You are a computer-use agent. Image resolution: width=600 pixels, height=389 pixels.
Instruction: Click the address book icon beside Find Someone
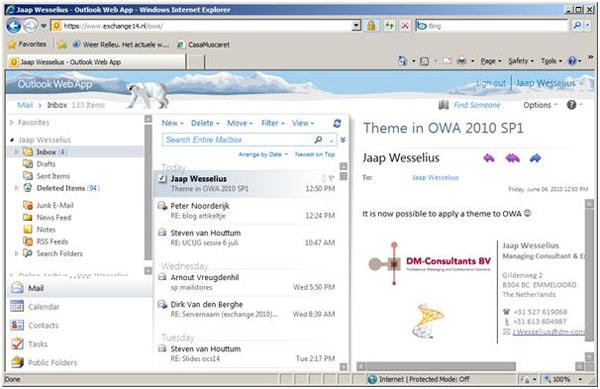point(443,105)
